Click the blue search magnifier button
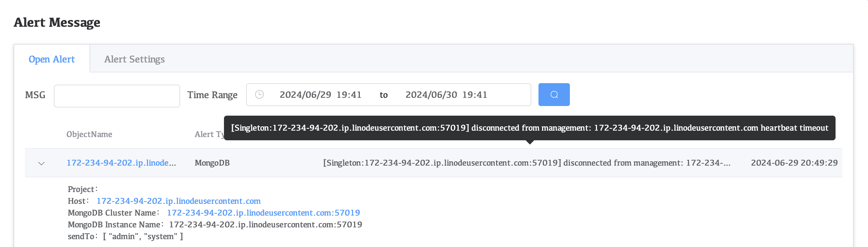This screenshot has width=868, height=247. [554, 95]
